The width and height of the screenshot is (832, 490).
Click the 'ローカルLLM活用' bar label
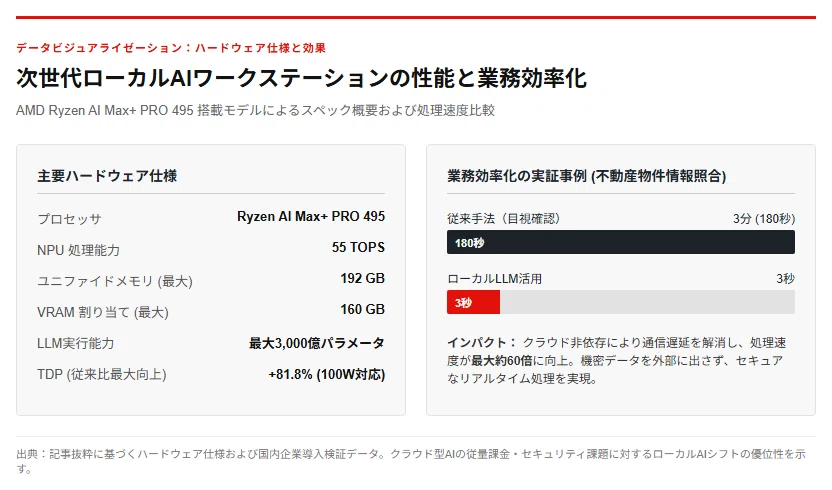pos(495,279)
